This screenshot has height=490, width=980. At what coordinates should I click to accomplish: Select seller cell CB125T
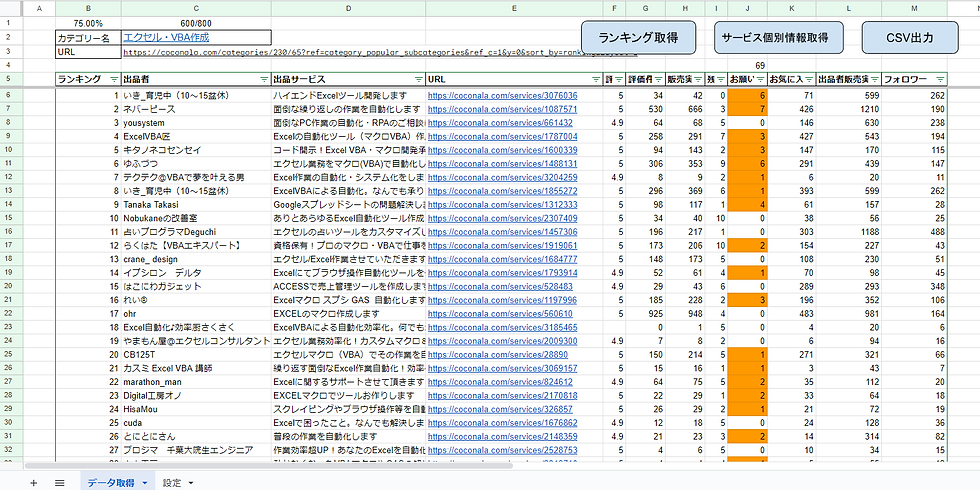[x=196, y=354]
